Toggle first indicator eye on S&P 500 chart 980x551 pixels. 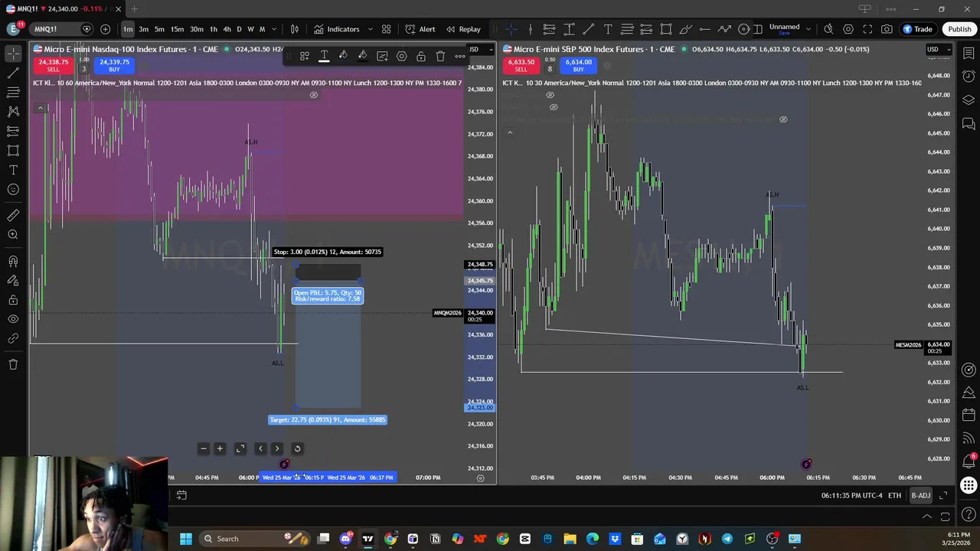[x=550, y=95]
